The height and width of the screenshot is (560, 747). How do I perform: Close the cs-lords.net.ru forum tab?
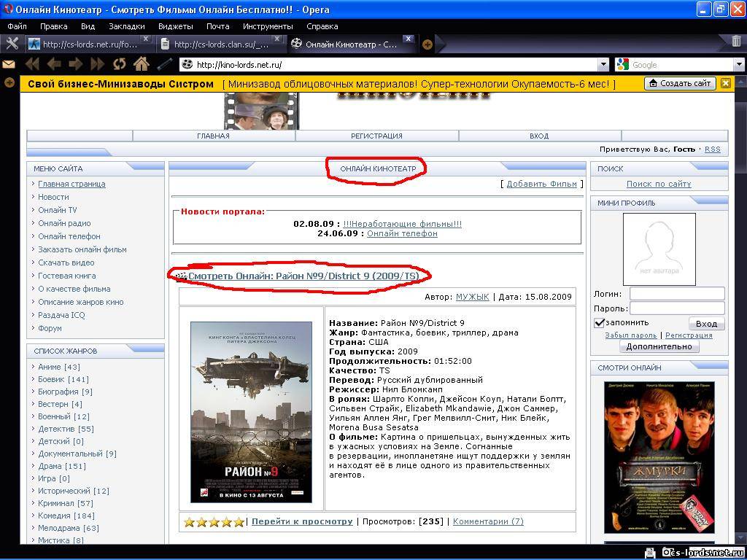pyautogui.click(x=146, y=39)
